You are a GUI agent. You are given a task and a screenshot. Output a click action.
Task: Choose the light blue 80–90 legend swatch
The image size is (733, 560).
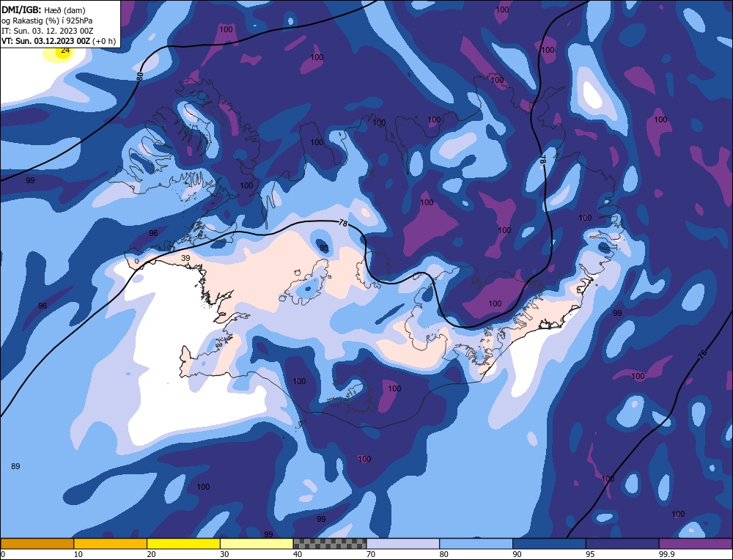pos(476,543)
